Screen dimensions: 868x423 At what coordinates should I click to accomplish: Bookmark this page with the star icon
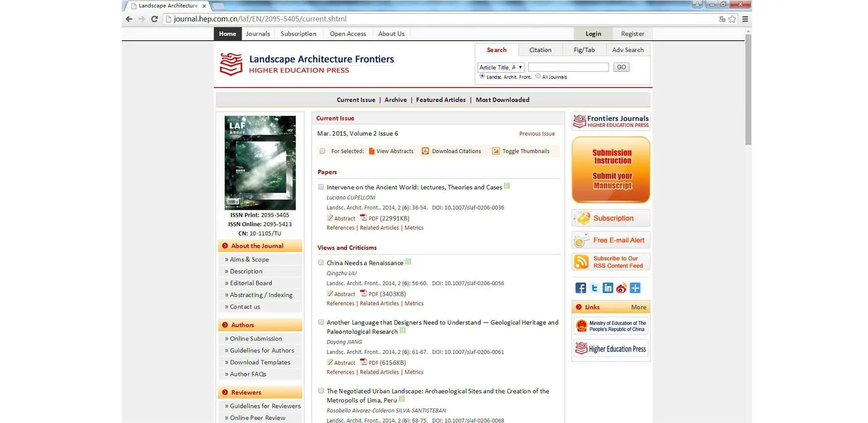[x=732, y=19]
